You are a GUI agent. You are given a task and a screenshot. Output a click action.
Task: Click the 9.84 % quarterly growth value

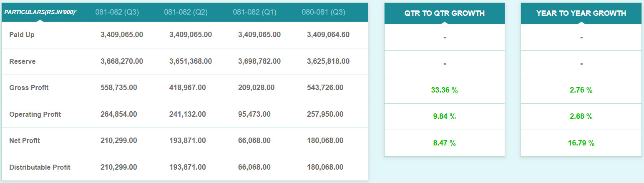coord(445,117)
